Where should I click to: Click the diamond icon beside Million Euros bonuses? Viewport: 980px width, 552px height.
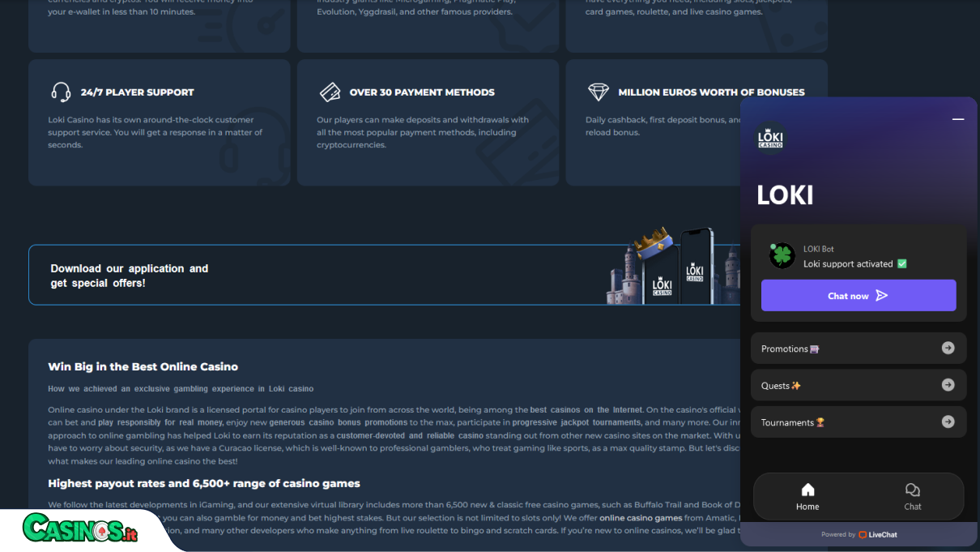point(599,92)
